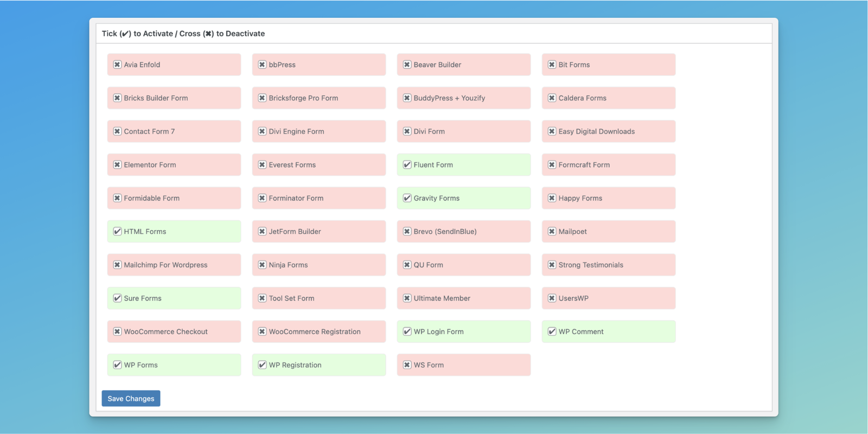Tick the bbPress checkbox
This screenshot has width=868, height=434.
pos(262,65)
